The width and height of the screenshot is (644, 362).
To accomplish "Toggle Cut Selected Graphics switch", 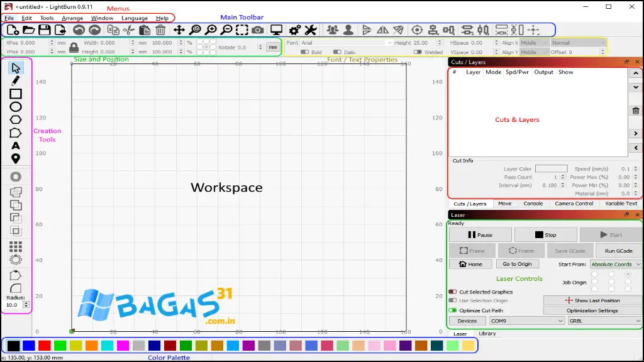I will pos(451,292).
